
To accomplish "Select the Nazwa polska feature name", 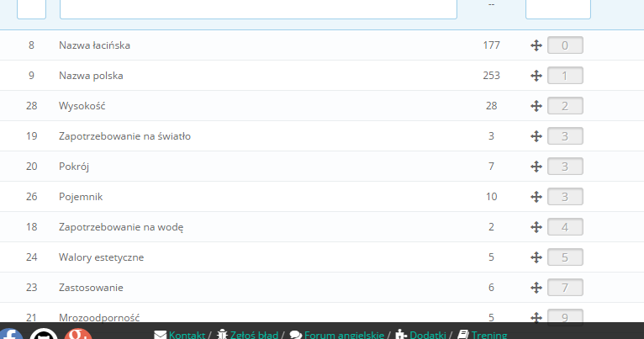I will (x=91, y=76).
